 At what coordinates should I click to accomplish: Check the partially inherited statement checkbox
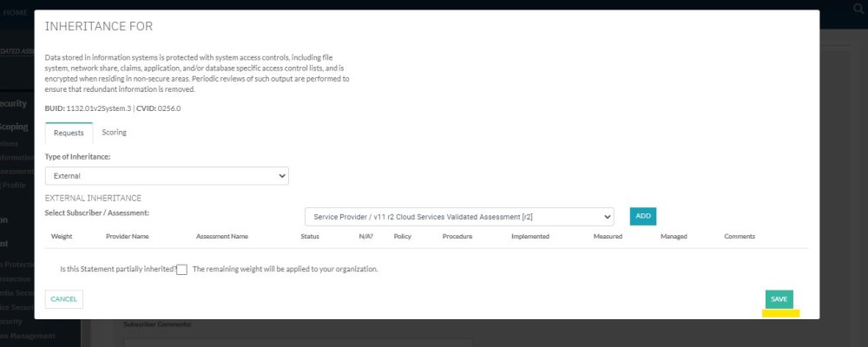(181, 270)
